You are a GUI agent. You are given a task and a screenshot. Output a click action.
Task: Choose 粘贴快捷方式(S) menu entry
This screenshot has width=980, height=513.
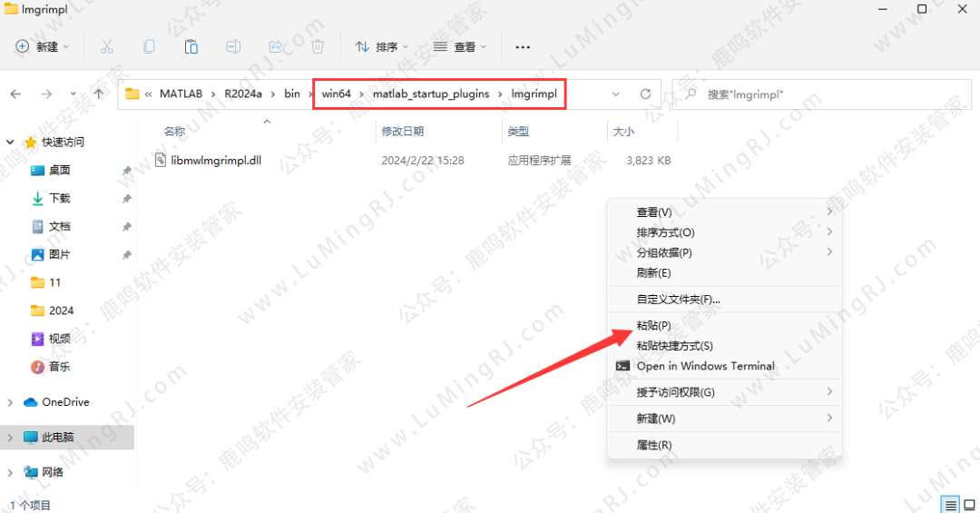pyautogui.click(x=724, y=345)
